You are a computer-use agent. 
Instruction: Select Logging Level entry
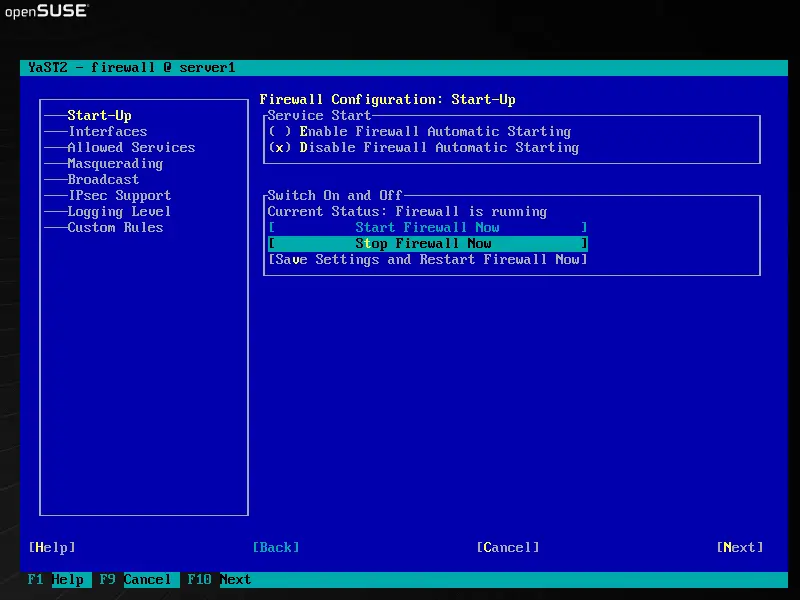[x=119, y=212]
